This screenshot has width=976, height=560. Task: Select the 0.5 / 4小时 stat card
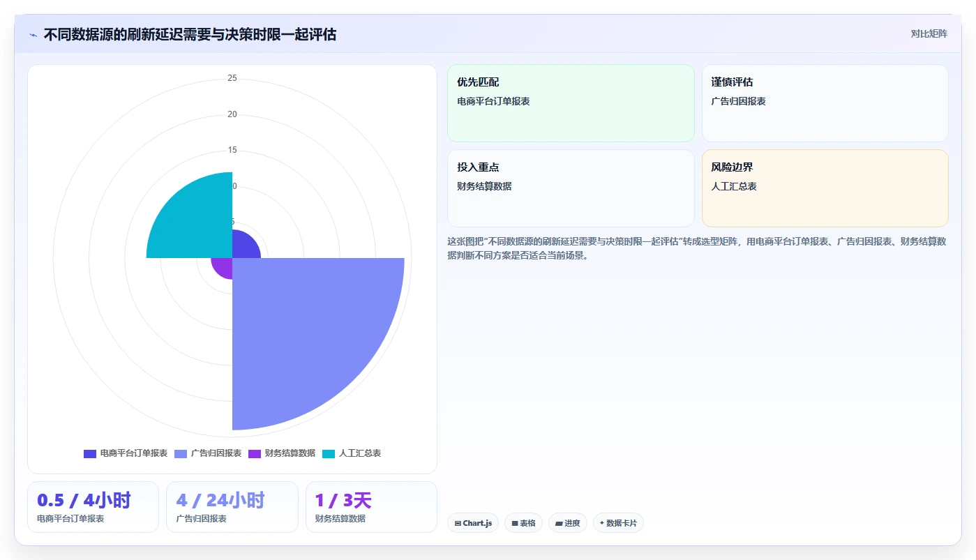pyautogui.click(x=93, y=507)
